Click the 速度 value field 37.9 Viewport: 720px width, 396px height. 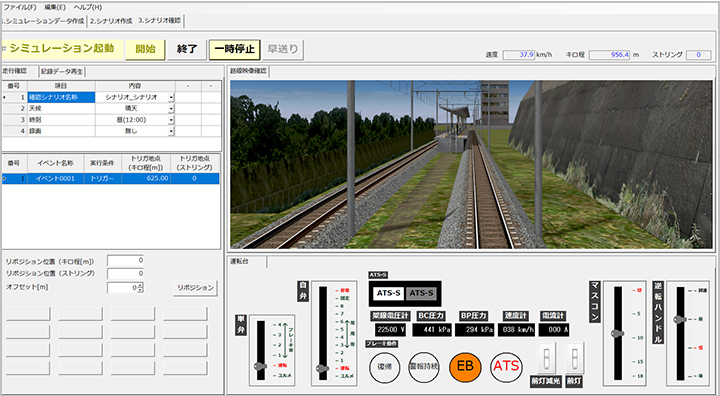[x=519, y=55]
